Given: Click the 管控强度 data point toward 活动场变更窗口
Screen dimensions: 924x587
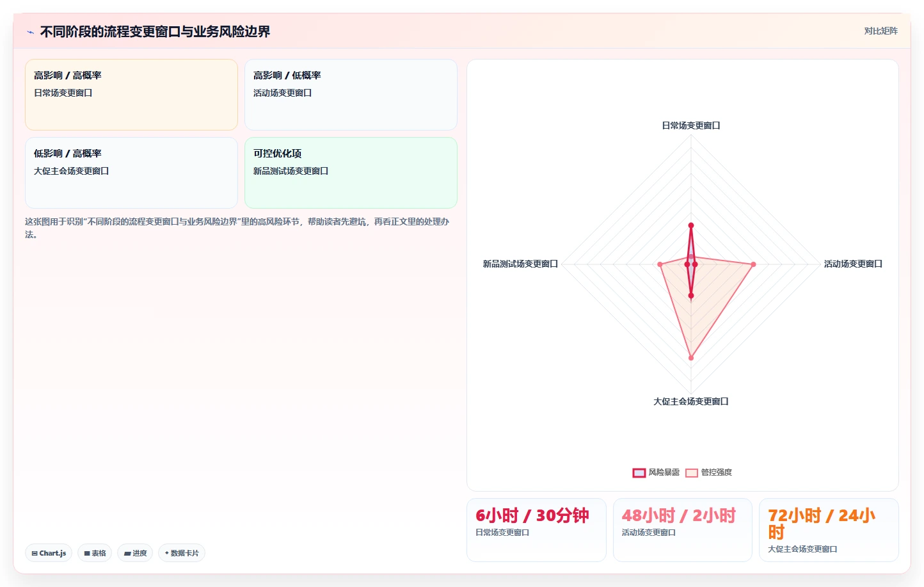Looking at the screenshot, I should (x=753, y=264).
